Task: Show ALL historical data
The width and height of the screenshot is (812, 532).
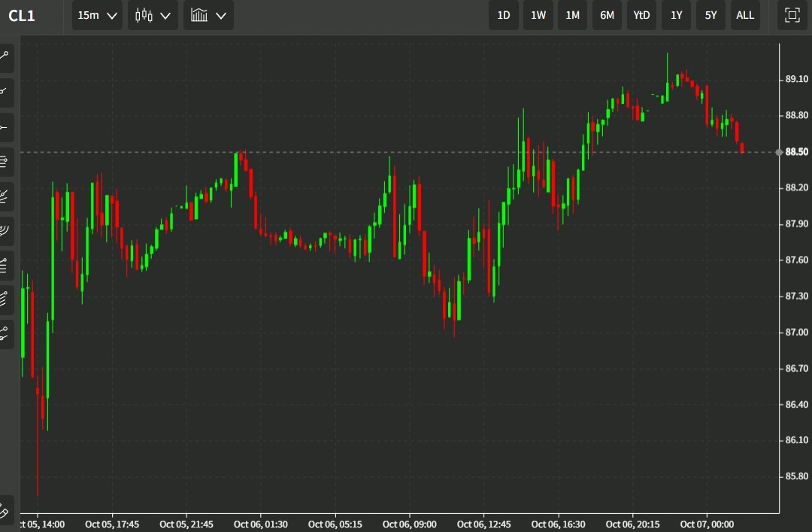Action: point(745,15)
